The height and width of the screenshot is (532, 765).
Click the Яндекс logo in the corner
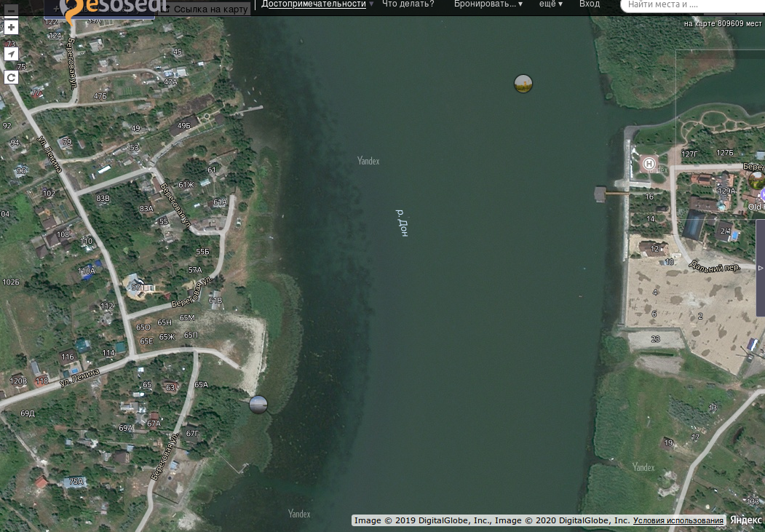click(745, 520)
